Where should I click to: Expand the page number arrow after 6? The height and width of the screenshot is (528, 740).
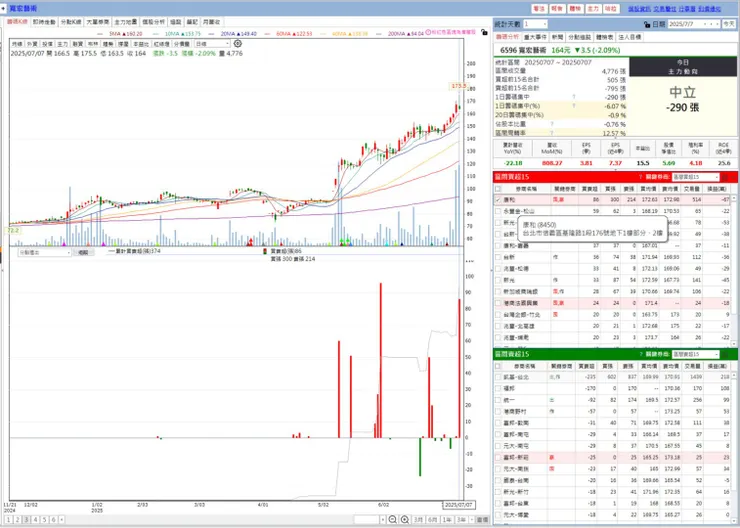(x=61, y=520)
